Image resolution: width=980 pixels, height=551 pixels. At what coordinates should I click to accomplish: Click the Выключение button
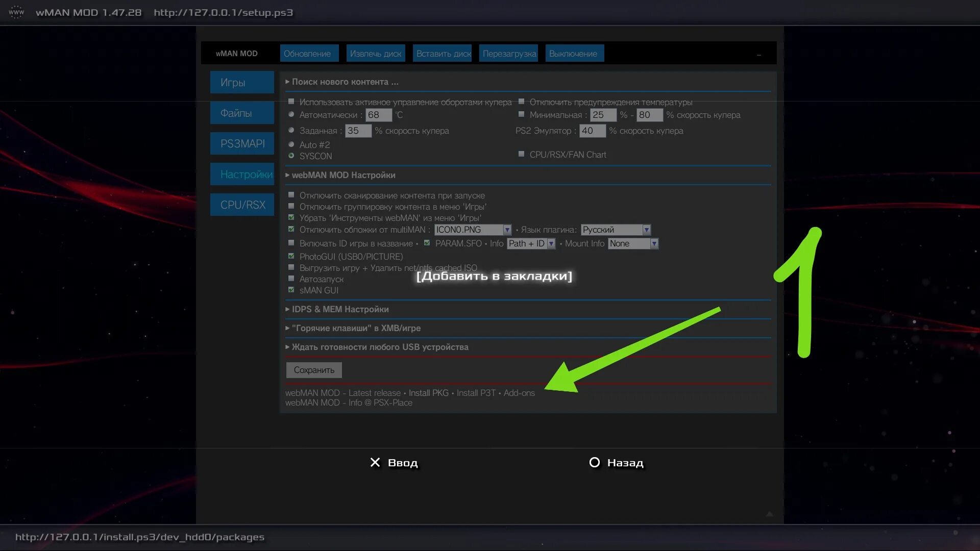coord(575,53)
